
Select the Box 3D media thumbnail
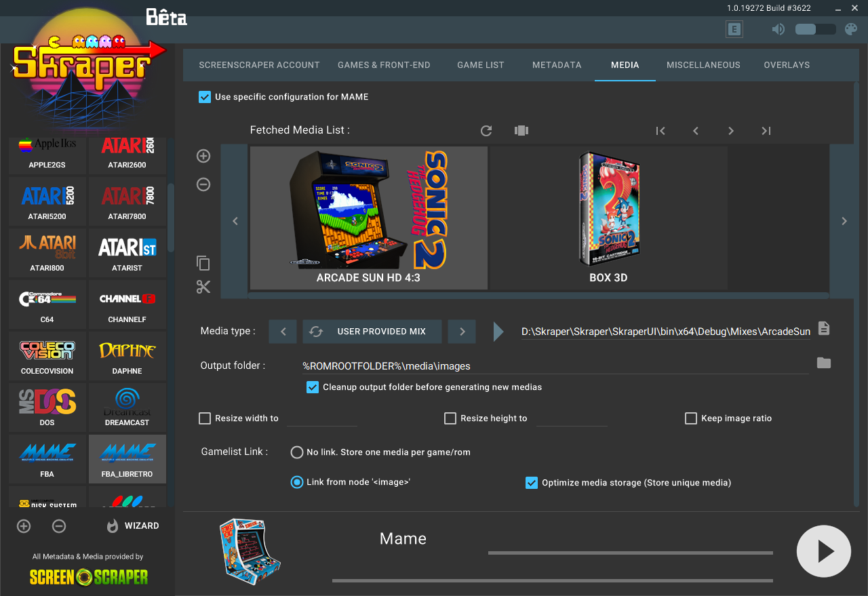608,218
